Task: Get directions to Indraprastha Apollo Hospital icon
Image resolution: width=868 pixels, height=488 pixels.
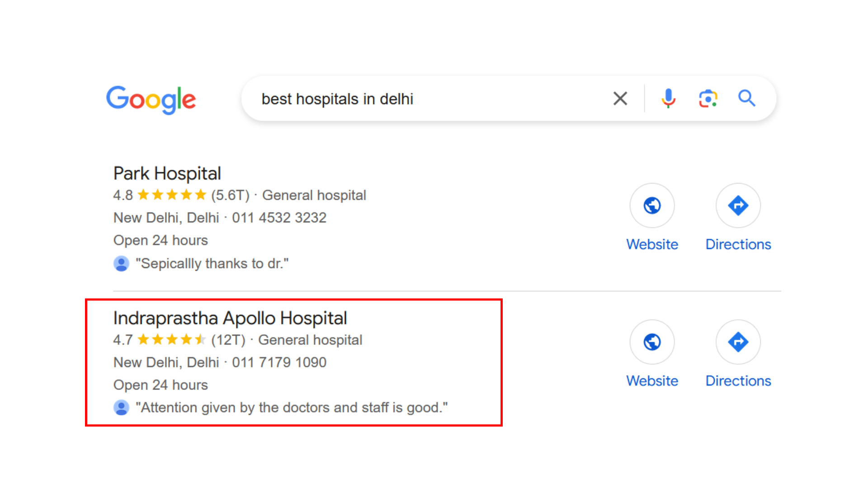Action: (x=738, y=342)
